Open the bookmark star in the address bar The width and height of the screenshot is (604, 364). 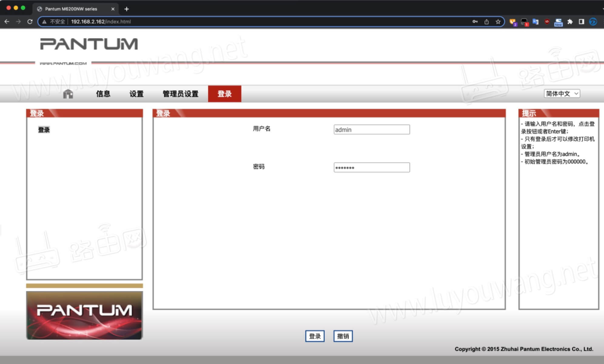[498, 22]
